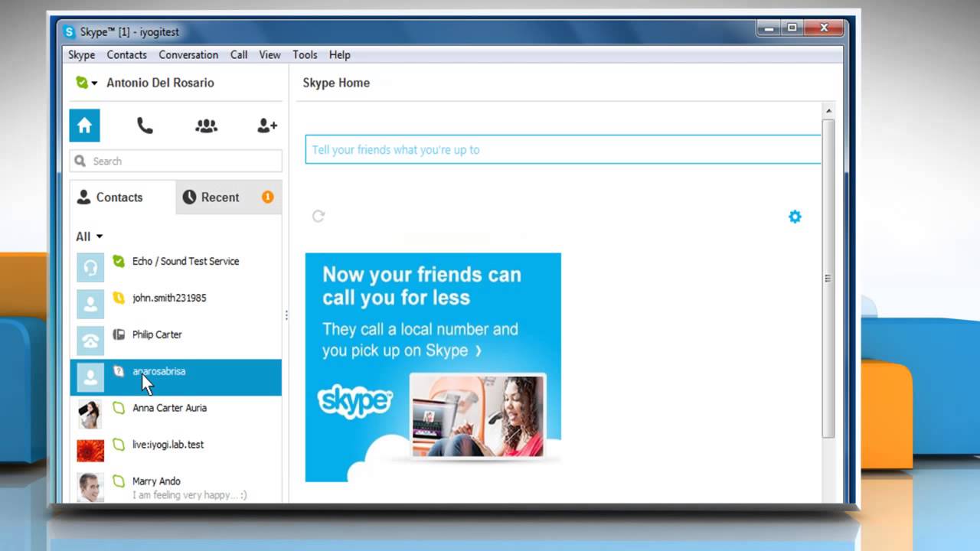Screen dimensions: 980x551
Task: Click the away status icon for john.smith231985
Action: tap(118, 298)
